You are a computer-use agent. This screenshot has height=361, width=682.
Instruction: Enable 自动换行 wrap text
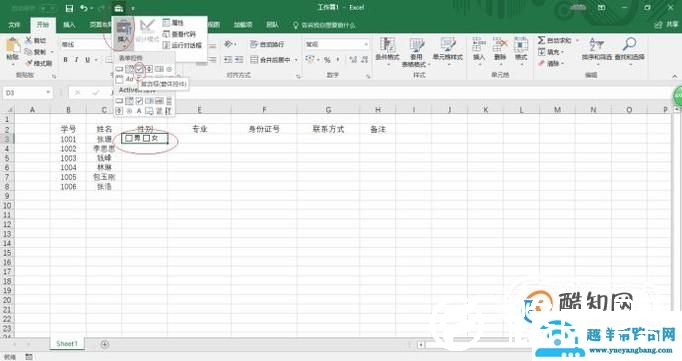click(x=267, y=44)
